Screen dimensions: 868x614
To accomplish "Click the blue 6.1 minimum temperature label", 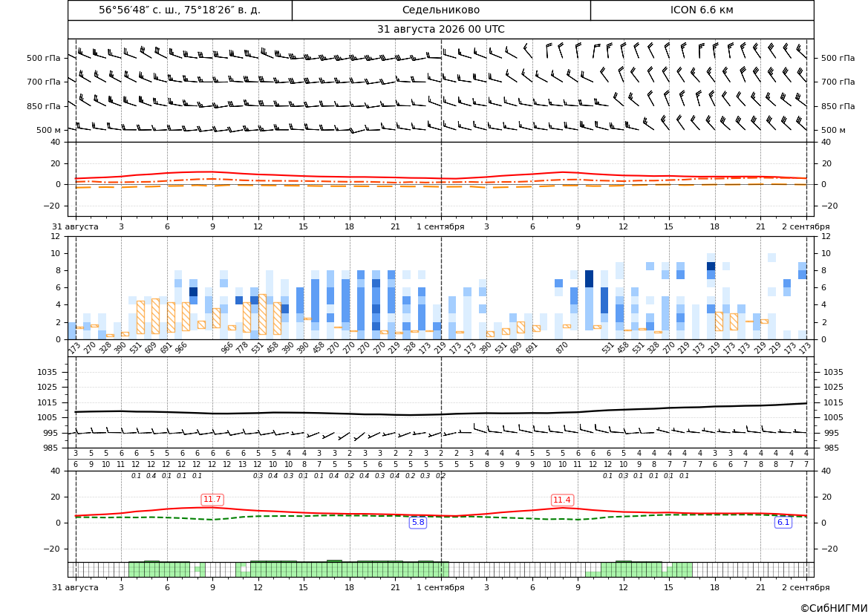I will tap(783, 522).
